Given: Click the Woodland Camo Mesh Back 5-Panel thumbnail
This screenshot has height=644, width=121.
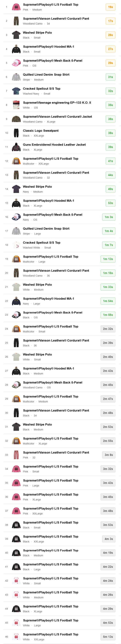Looking at the screenshot, I should 16,385.
